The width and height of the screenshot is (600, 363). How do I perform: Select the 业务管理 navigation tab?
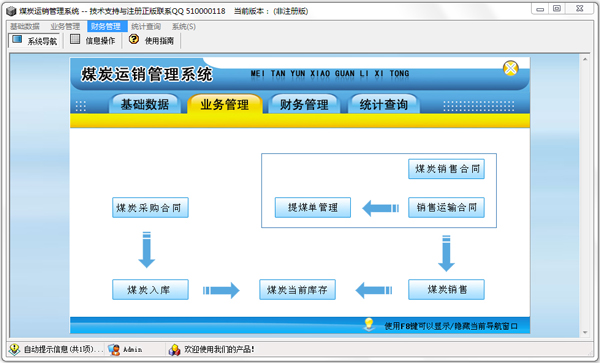point(225,104)
